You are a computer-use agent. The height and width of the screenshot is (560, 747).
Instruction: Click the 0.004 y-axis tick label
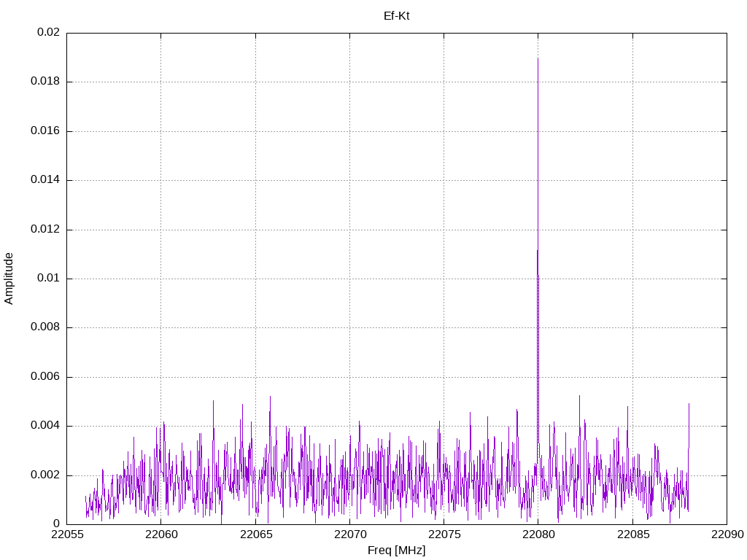(x=44, y=426)
